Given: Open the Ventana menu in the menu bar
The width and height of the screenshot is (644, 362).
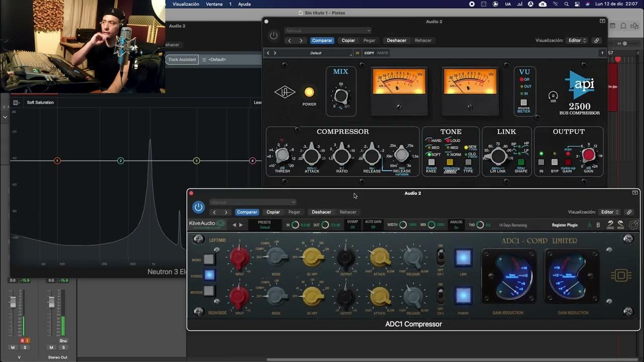Looking at the screenshot, I should click(214, 4).
